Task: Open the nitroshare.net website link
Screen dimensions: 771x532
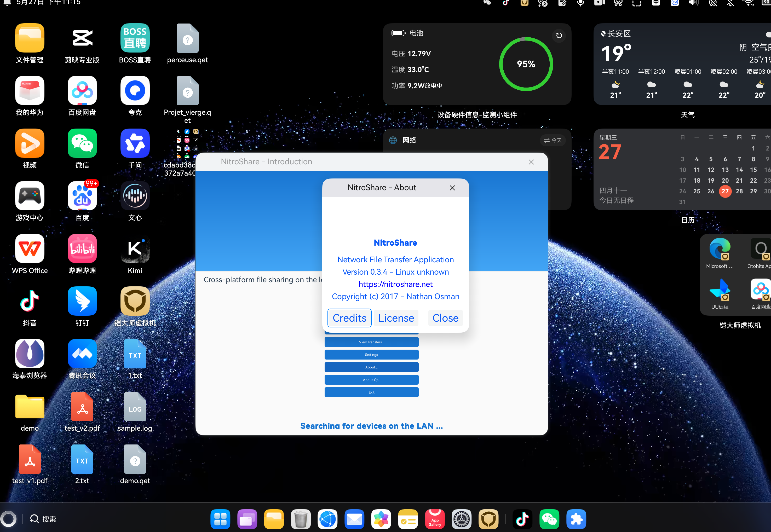Action: click(x=396, y=284)
